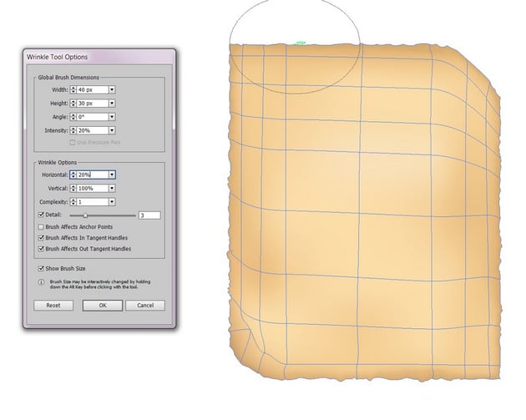Click the Vertical stepper arrows
Screen dimensions: 526x420
tap(73, 188)
